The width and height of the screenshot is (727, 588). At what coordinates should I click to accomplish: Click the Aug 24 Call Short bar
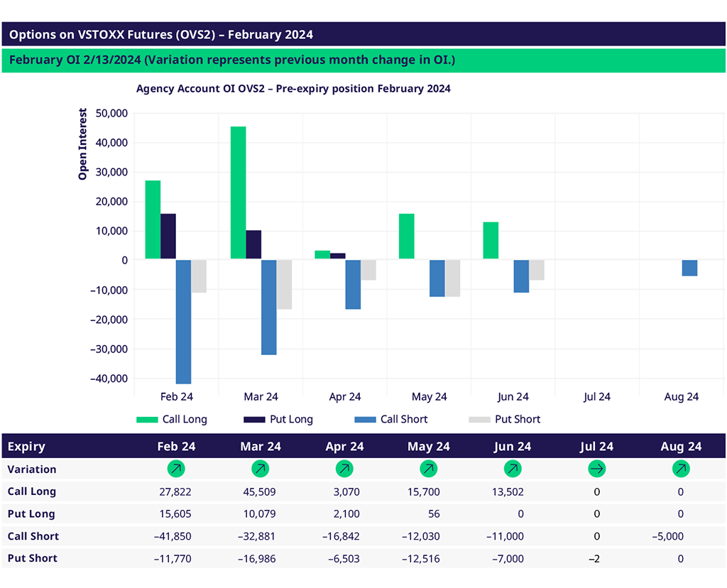(x=689, y=268)
